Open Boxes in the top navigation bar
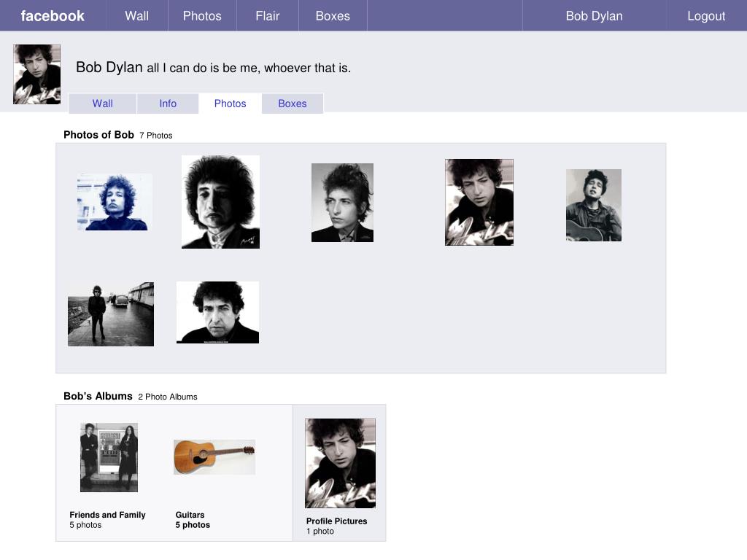This screenshot has height=560, width=747. 333,16
